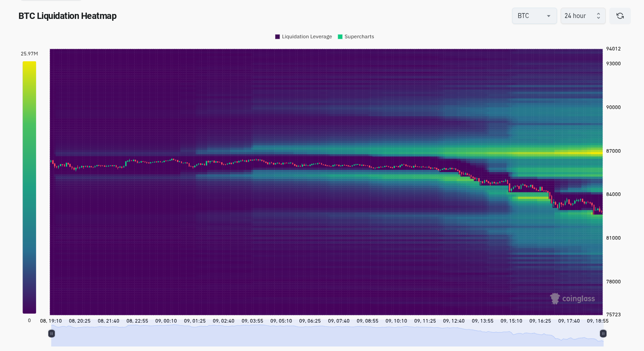Viewport: 644px width, 351px height.
Task: Click the green Supercharts legend swatch
Action: [340, 36]
